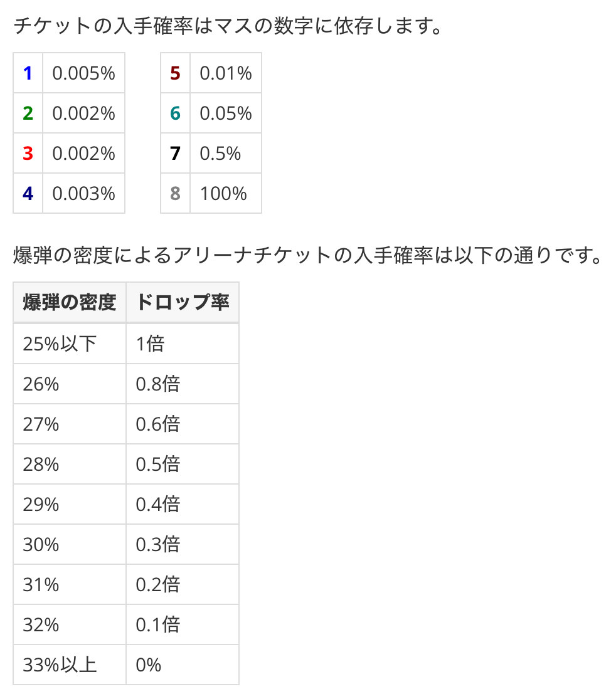
Task: Click the dark red number 5 cell
Action: pos(175,73)
